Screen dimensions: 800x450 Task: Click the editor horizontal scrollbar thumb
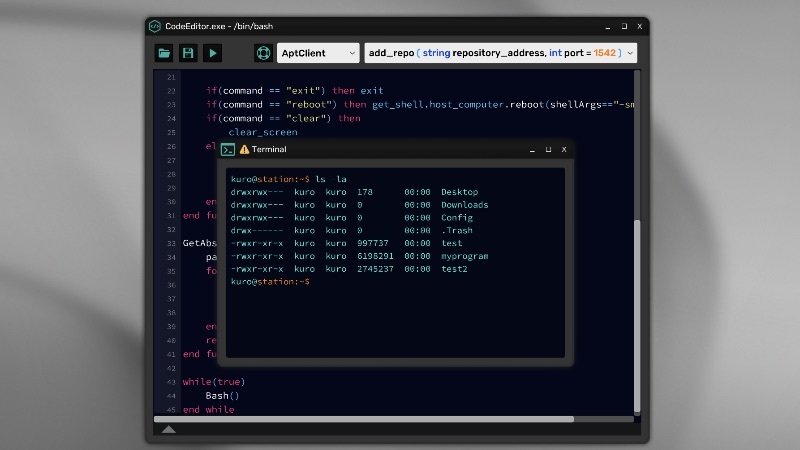(x=364, y=419)
